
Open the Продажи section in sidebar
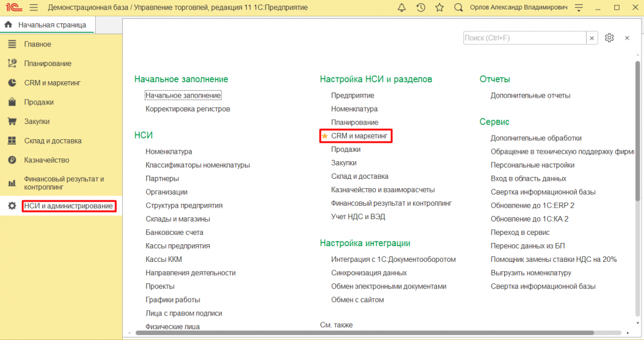coord(38,102)
